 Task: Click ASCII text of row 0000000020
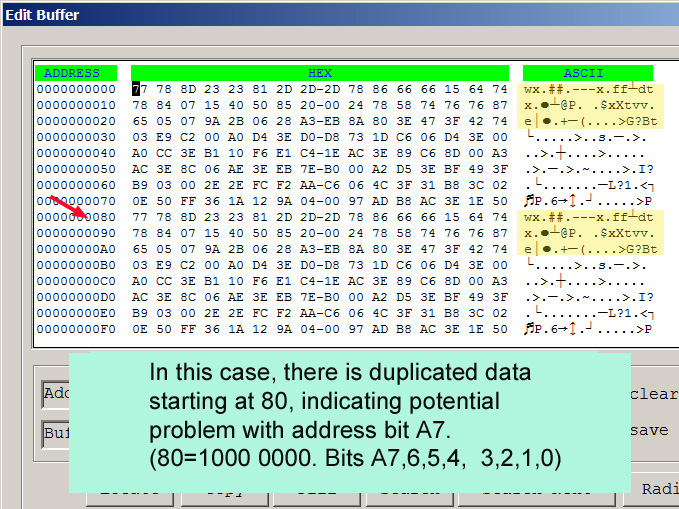(590, 121)
